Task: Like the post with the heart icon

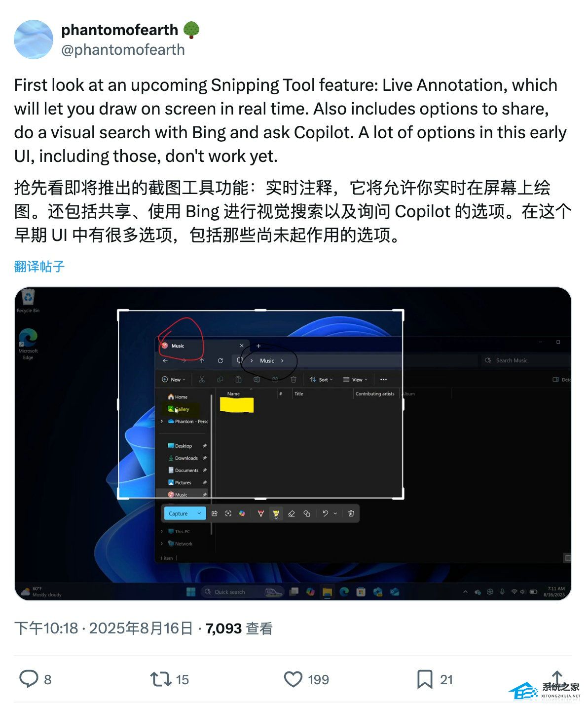Action: click(x=293, y=679)
